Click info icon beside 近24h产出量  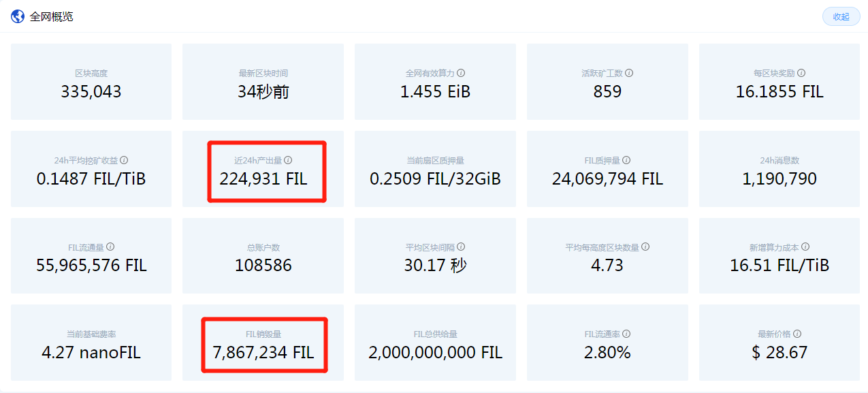(288, 160)
